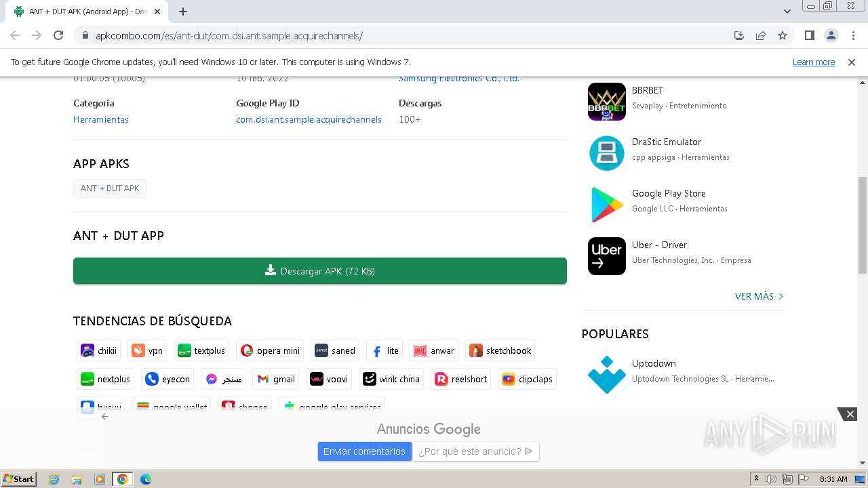Select the voovi trending tag
The height and width of the screenshot is (488, 868).
tap(329, 379)
